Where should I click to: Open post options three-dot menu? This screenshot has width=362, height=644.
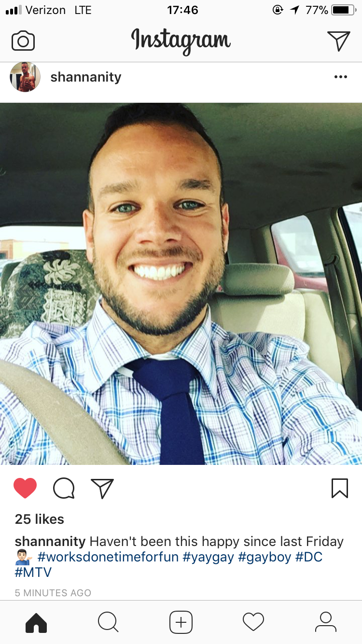(x=340, y=77)
